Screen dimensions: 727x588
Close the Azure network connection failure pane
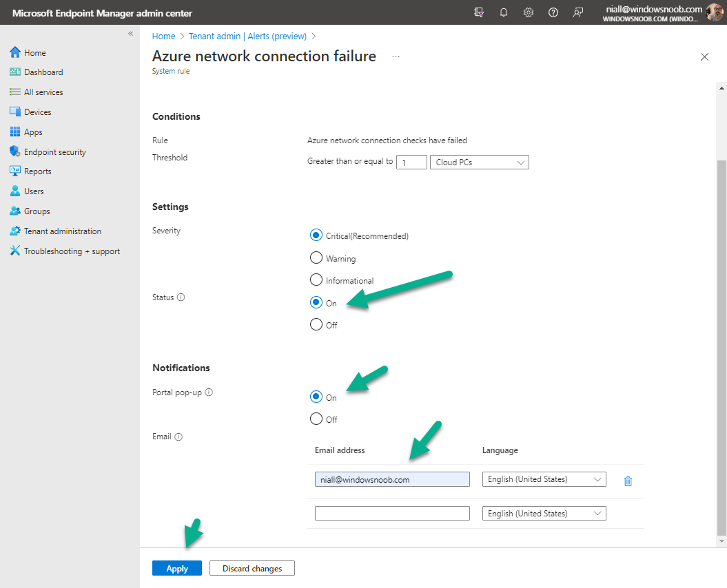pyautogui.click(x=704, y=56)
